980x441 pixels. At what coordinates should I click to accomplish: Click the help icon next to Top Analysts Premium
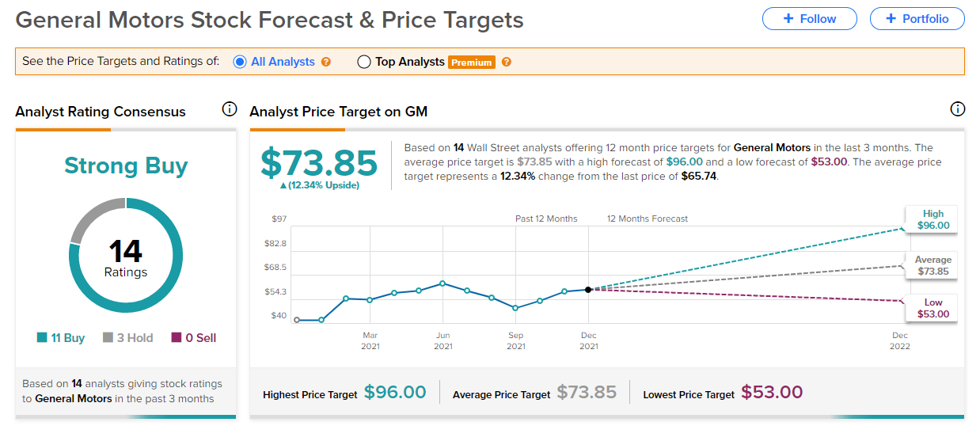pyautogui.click(x=507, y=62)
